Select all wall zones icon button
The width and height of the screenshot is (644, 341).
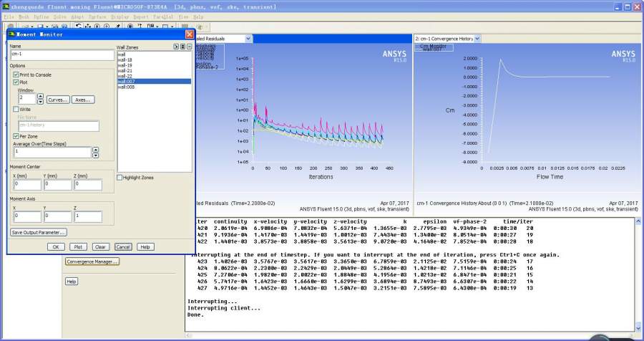182,47
